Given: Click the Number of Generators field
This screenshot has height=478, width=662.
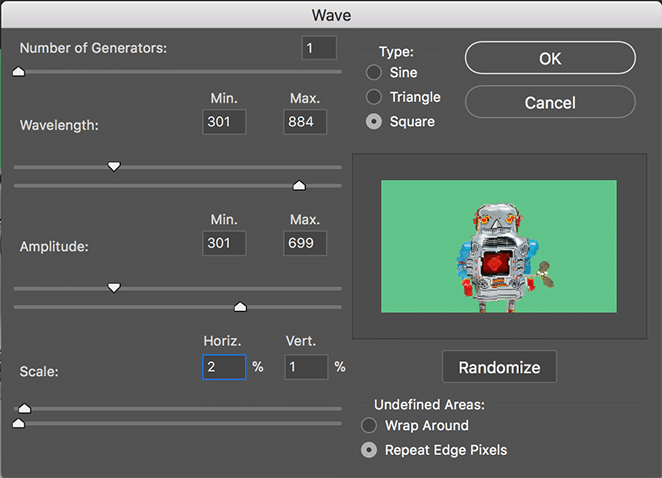Looking at the screenshot, I should [x=319, y=48].
